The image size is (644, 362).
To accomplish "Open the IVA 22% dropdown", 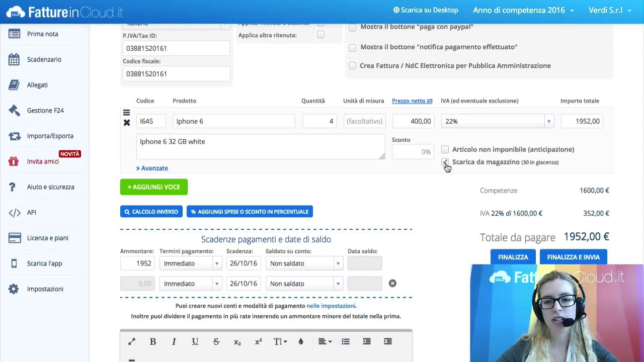I will [498, 121].
